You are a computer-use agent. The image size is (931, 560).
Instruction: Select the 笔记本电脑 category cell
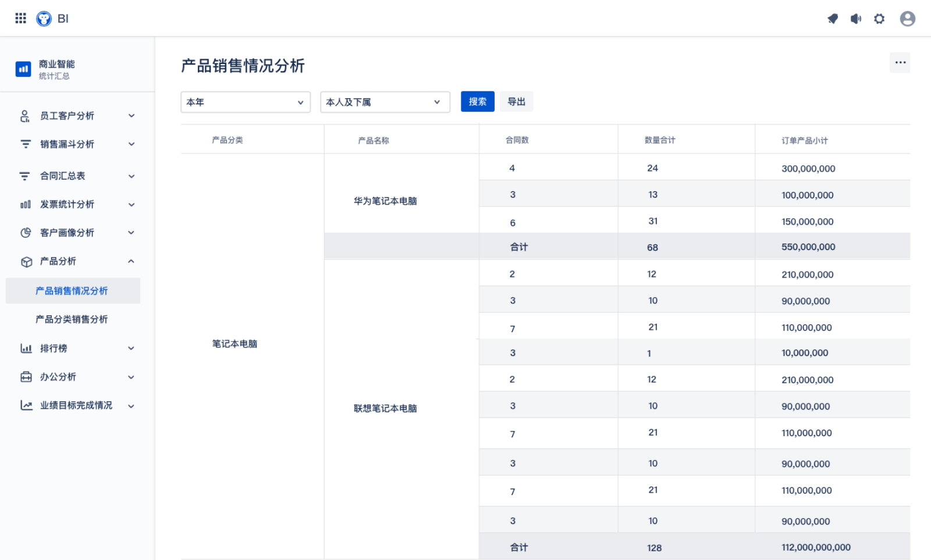click(234, 344)
